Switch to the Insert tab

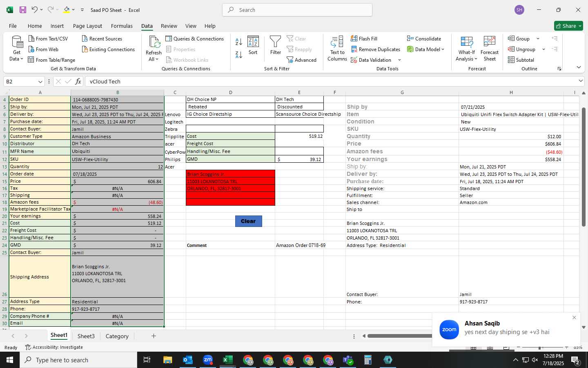tap(57, 26)
